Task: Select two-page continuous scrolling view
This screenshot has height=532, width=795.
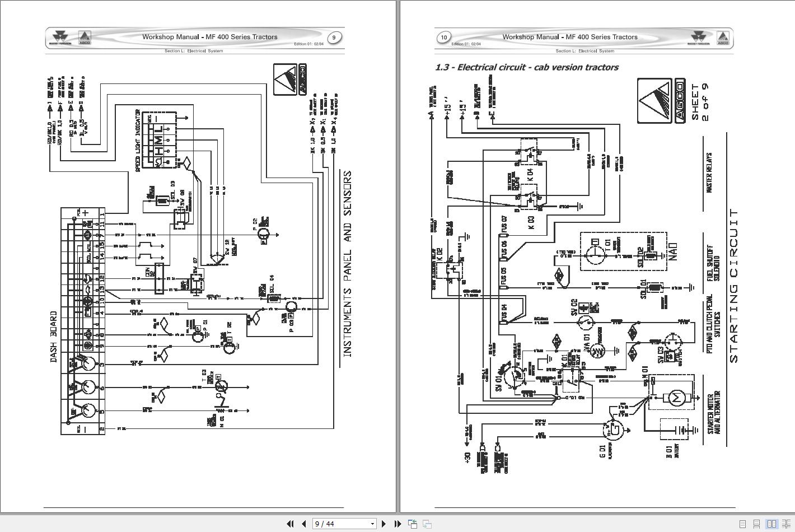Action: [x=786, y=524]
